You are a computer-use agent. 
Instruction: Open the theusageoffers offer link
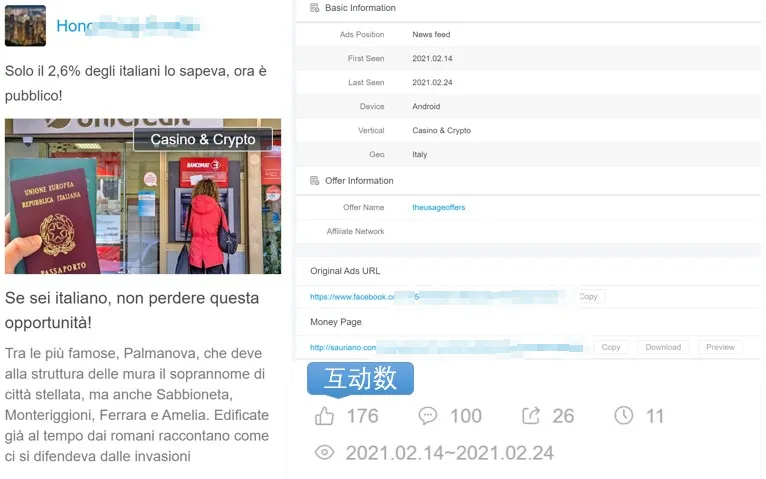click(439, 207)
